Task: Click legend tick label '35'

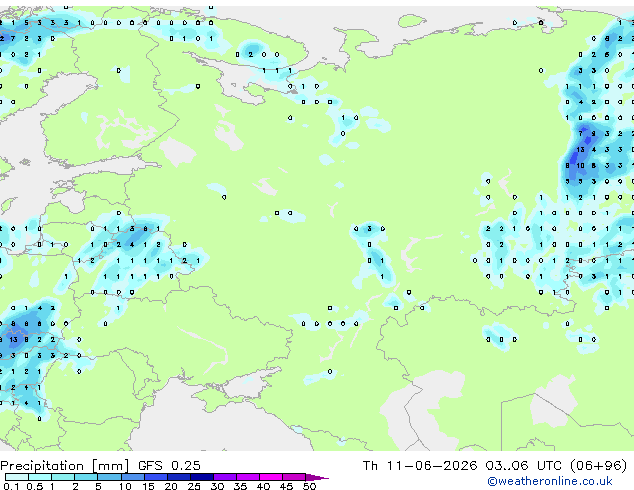Action: click(x=240, y=486)
